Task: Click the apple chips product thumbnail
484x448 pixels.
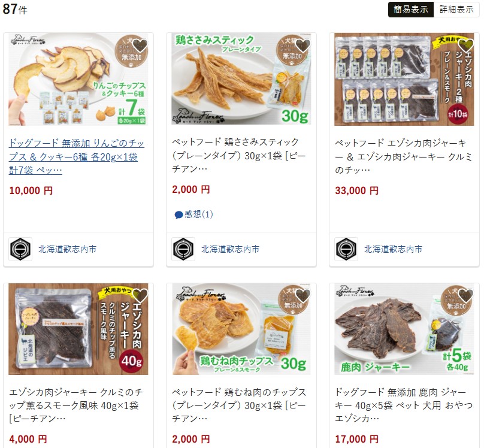Action: [78, 79]
